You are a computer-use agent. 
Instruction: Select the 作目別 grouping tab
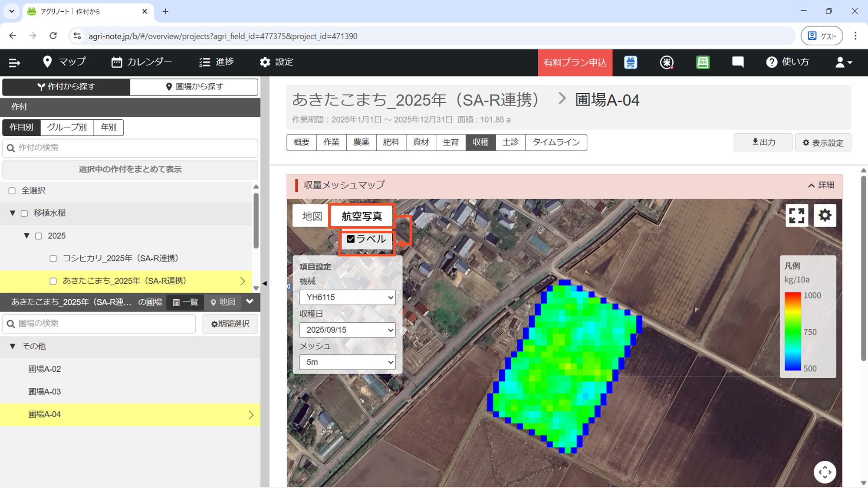click(x=21, y=127)
